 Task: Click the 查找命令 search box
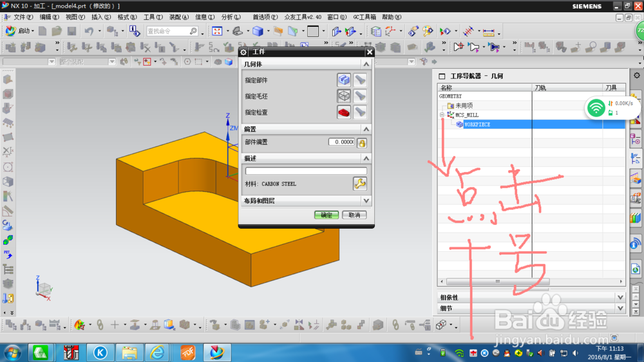pos(172,31)
